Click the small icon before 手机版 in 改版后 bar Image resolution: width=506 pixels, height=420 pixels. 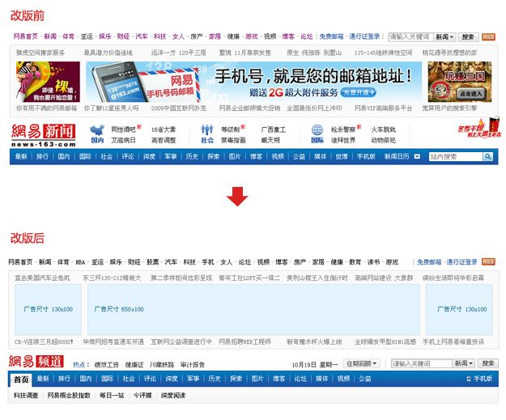click(x=469, y=379)
